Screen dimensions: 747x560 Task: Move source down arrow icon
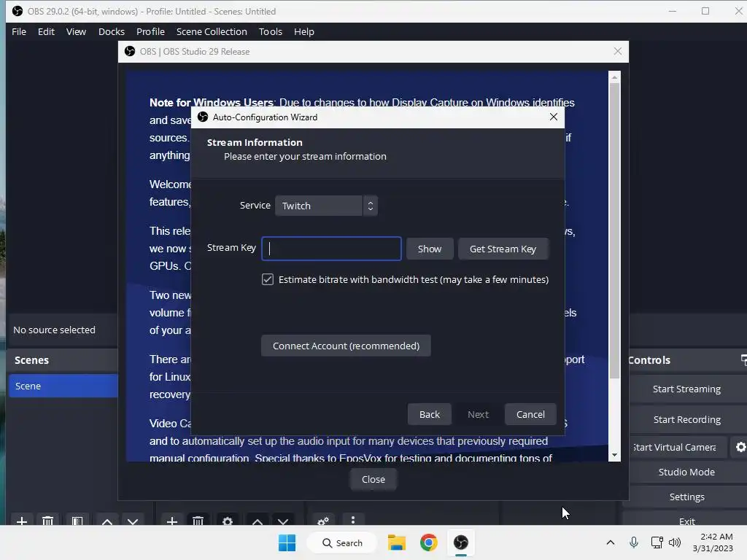click(x=283, y=521)
